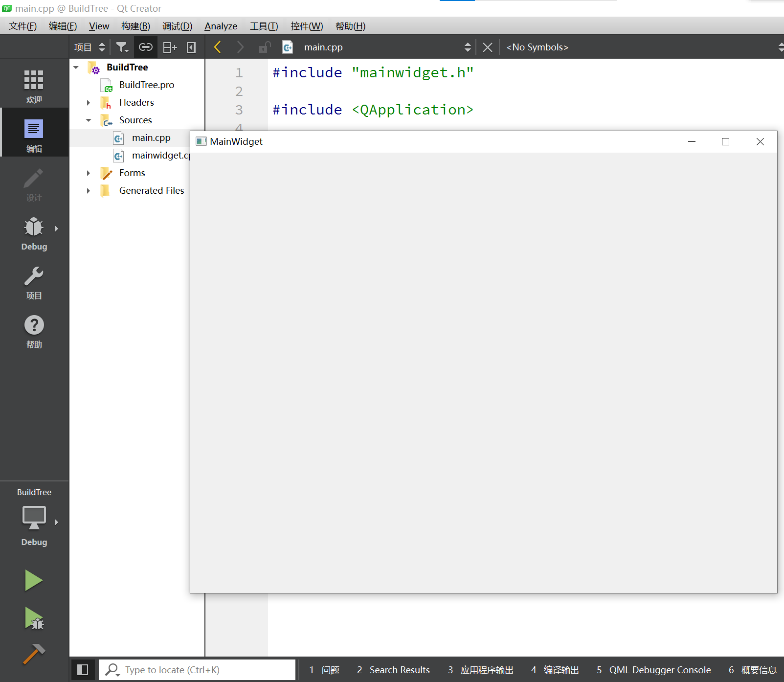Open the 构建(B) menu
Screen dimensions: 784x682
click(136, 26)
